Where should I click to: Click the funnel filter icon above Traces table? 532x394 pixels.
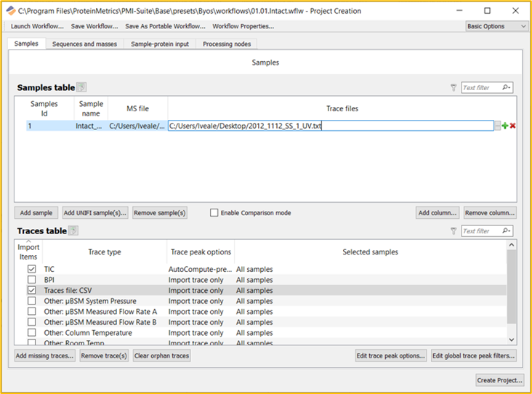pos(454,231)
